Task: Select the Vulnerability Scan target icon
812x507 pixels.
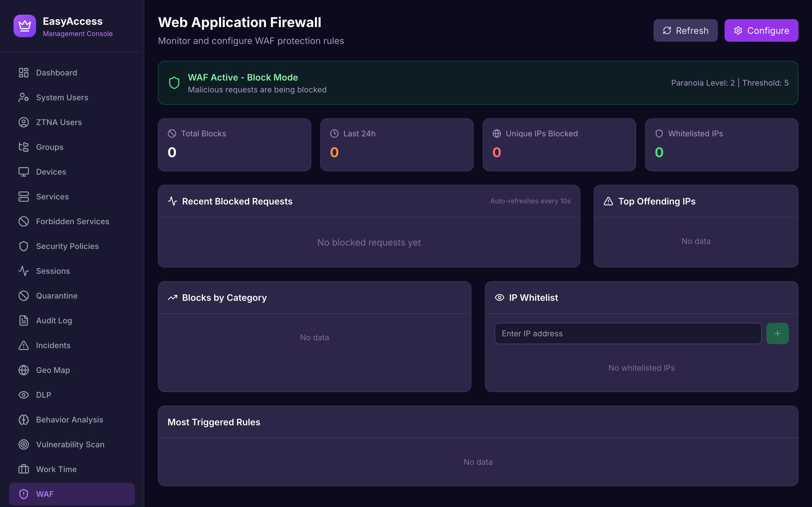Action: (x=23, y=444)
